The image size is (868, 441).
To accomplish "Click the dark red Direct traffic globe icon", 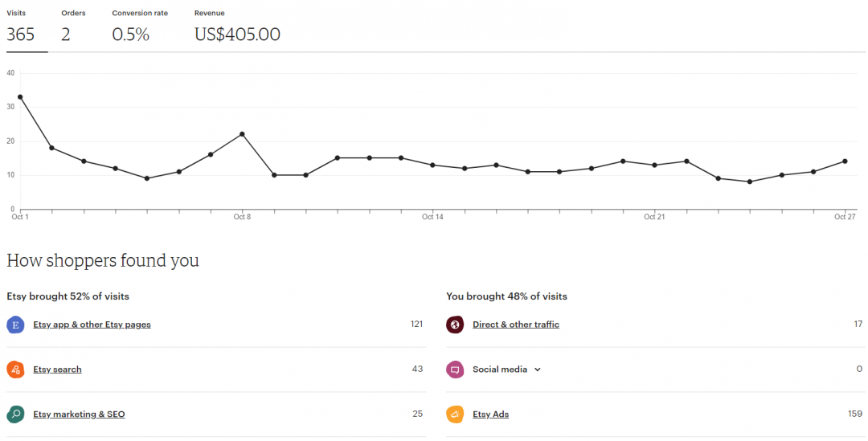I will click(455, 325).
